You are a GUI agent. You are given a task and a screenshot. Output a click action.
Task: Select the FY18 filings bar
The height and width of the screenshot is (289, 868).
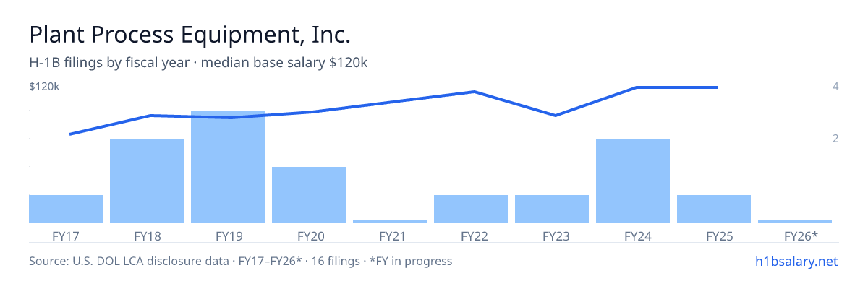click(x=147, y=181)
